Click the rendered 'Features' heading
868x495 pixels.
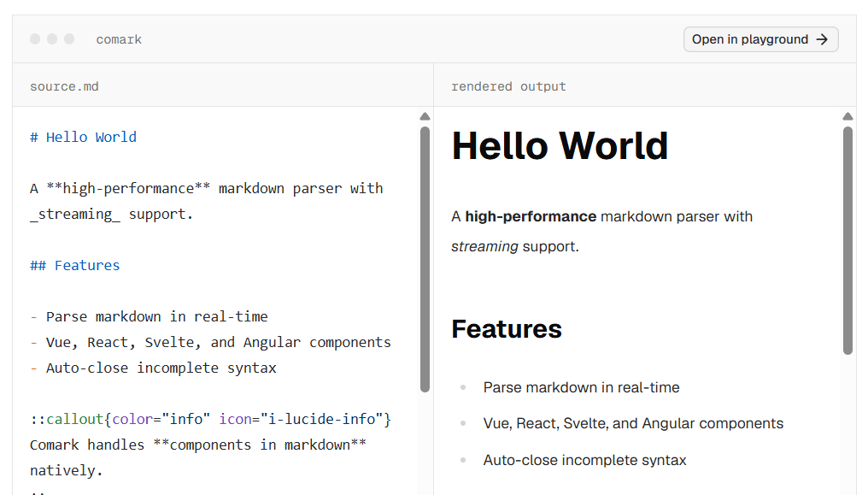tap(507, 329)
